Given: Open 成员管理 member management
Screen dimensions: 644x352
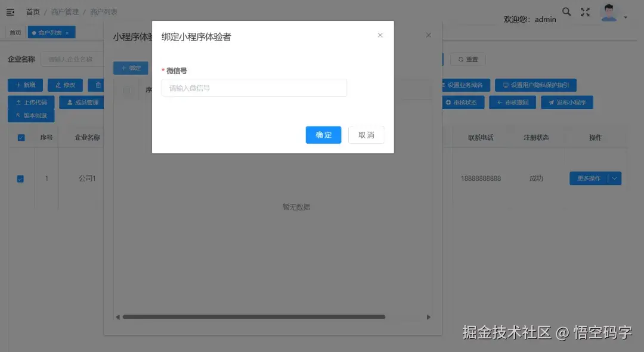Looking at the screenshot, I should pyautogui.click(x=81, y=102).
